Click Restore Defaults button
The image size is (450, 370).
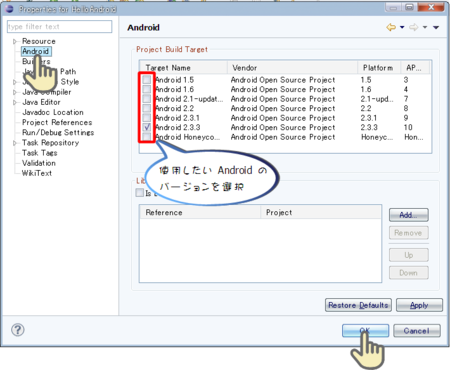pos(358,305)
